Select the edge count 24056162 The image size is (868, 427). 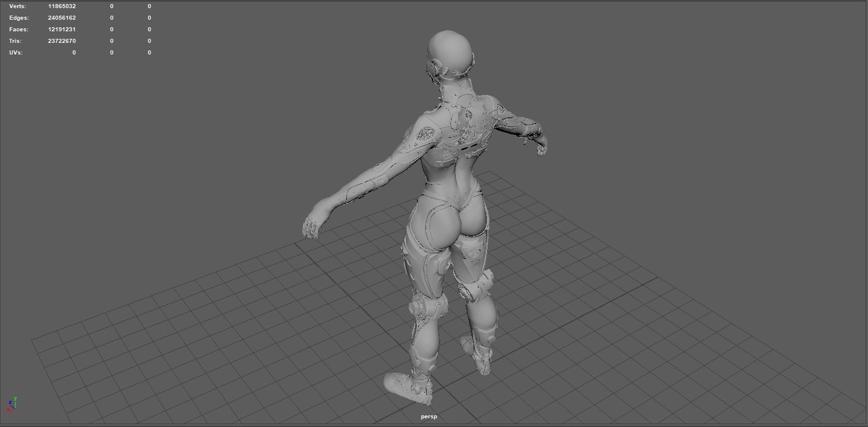tap(62, 18)
